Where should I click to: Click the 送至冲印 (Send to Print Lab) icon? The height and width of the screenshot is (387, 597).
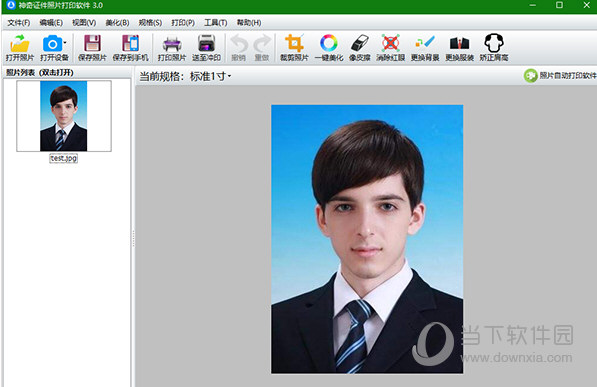pos(206,43)
